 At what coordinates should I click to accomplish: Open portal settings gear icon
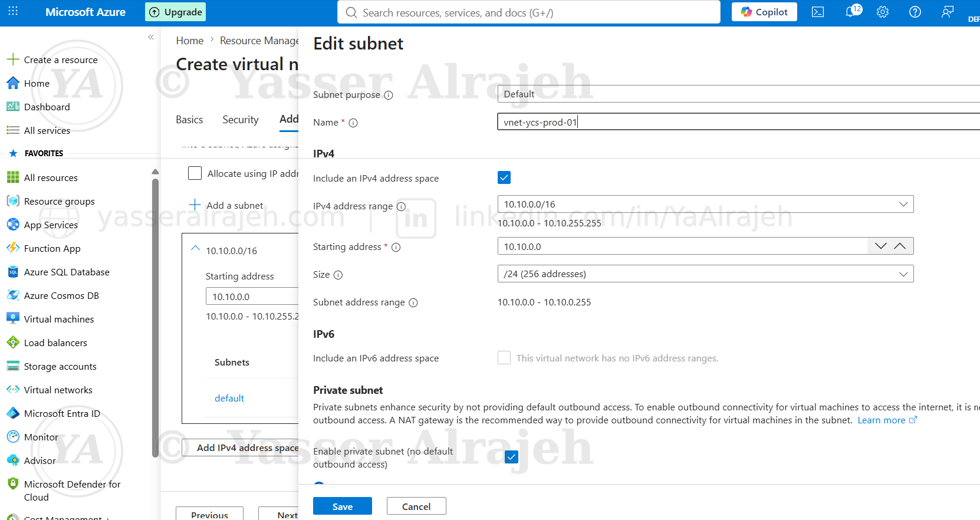pyautogui.click(x=883, y=12)
